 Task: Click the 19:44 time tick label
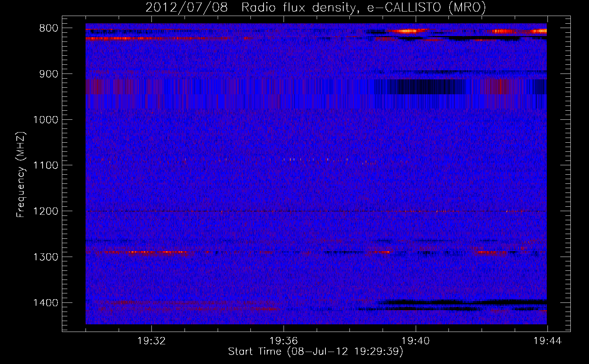(548, 341)
